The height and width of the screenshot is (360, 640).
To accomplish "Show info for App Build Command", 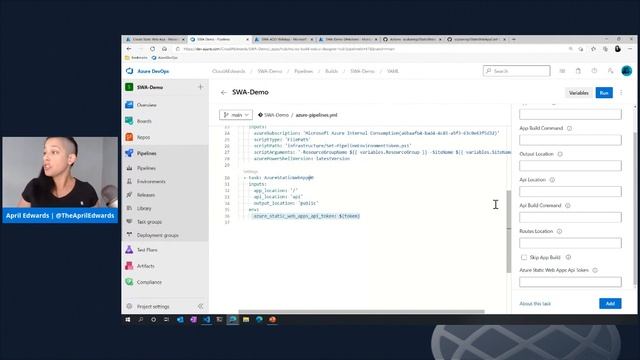I will (x=569, y=128).
